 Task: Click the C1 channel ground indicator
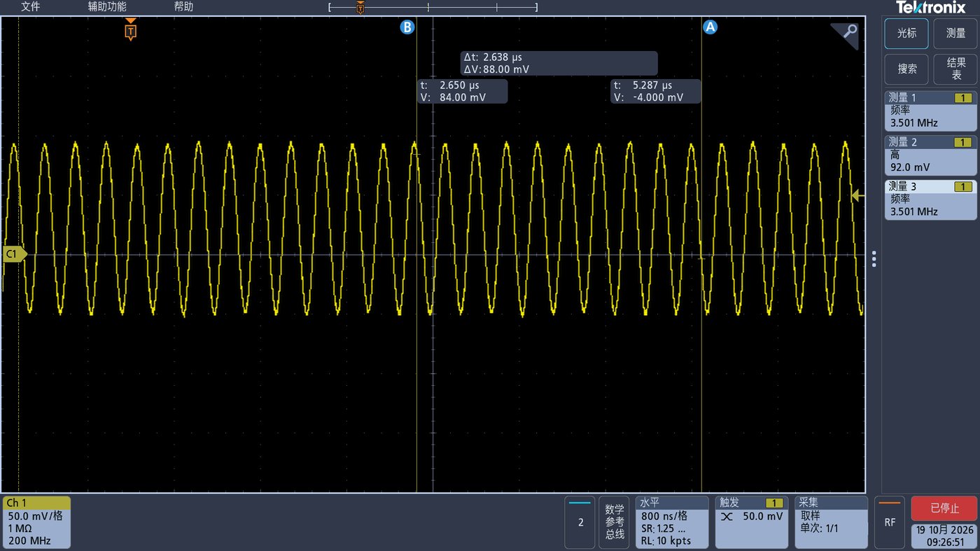[x=14, y=255]
